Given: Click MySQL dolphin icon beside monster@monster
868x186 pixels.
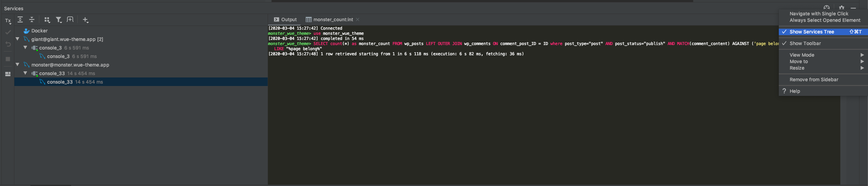Looking at the screenshot, I should (27, 65).
